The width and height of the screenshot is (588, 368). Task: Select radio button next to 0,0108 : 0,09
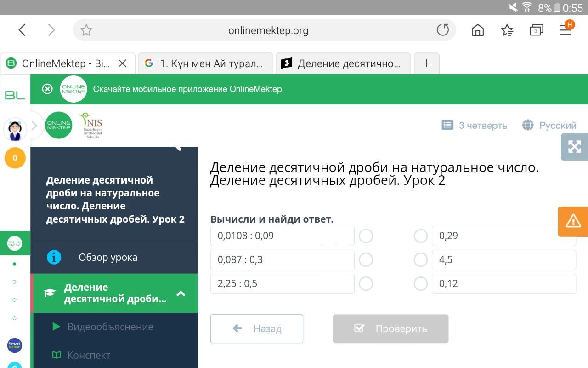pyautogui.click(x=366, y=236)
